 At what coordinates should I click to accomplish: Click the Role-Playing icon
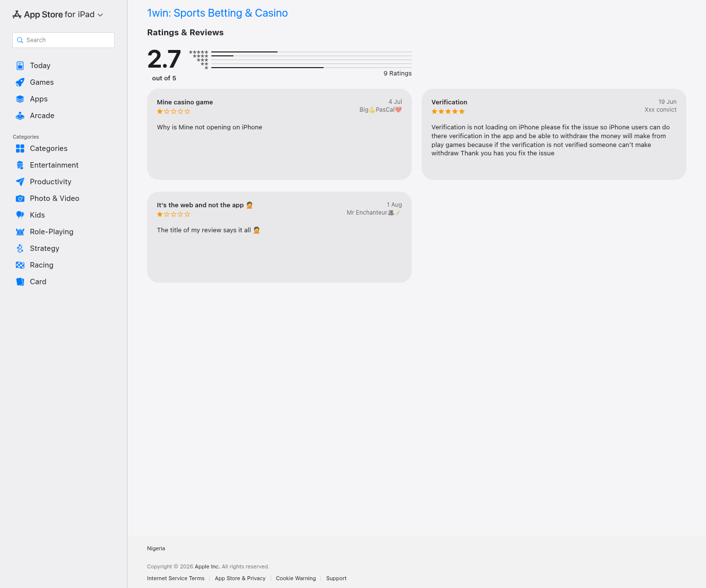[20, 232]
